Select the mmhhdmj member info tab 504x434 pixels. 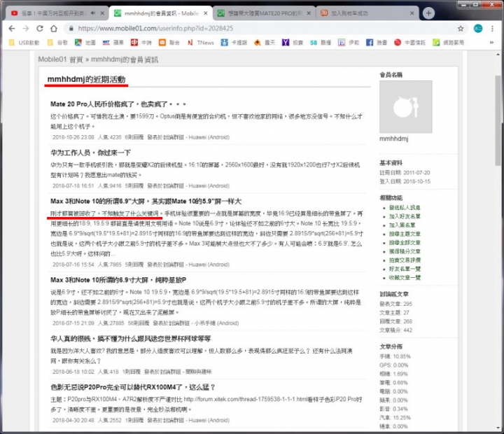point(161,13)
